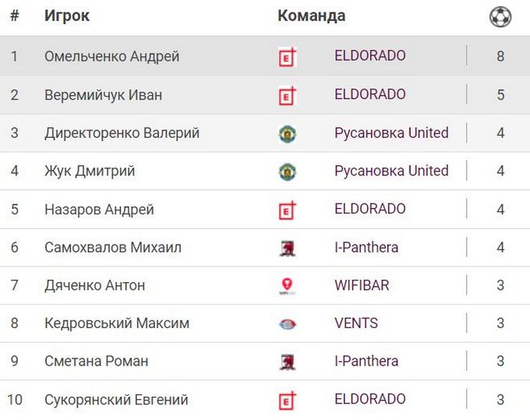Click ELDORADO logo next to Омельченко Андрей

point(288,57)
